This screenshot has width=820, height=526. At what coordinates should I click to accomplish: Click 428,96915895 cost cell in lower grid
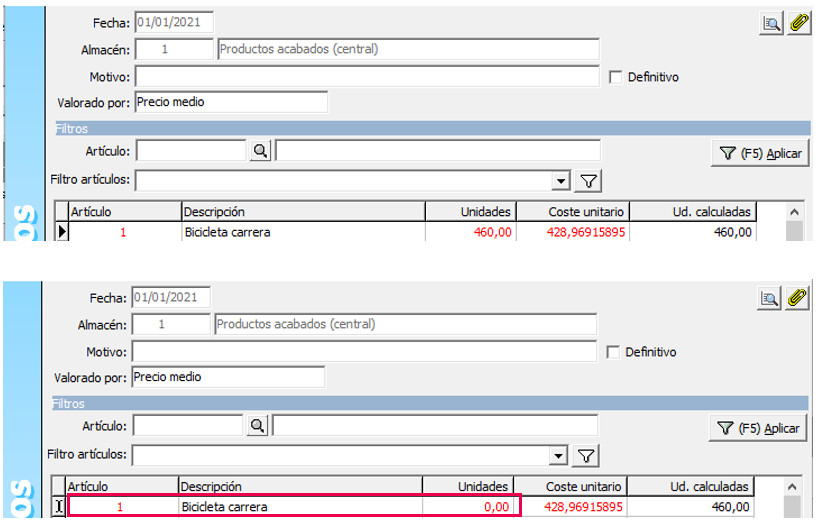[x=570, y=507]
